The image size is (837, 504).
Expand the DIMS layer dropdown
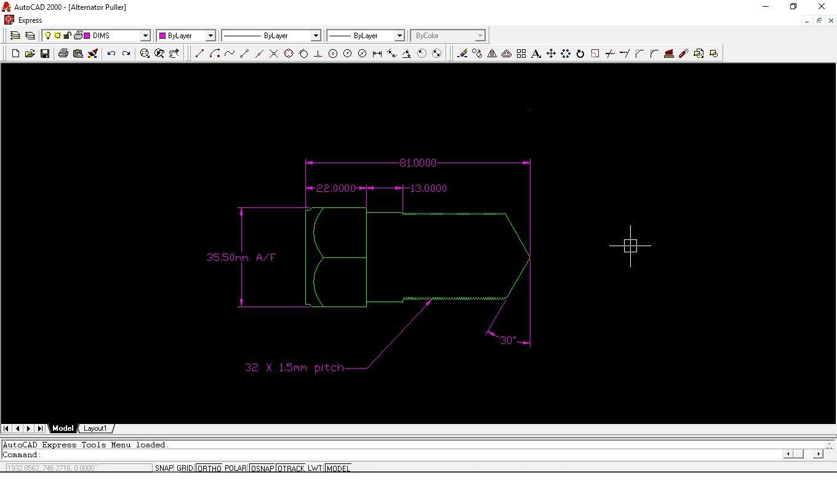[145, 36]
